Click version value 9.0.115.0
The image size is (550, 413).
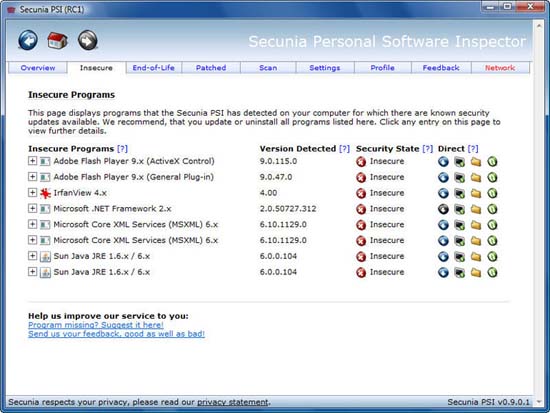tap(278, 161)
